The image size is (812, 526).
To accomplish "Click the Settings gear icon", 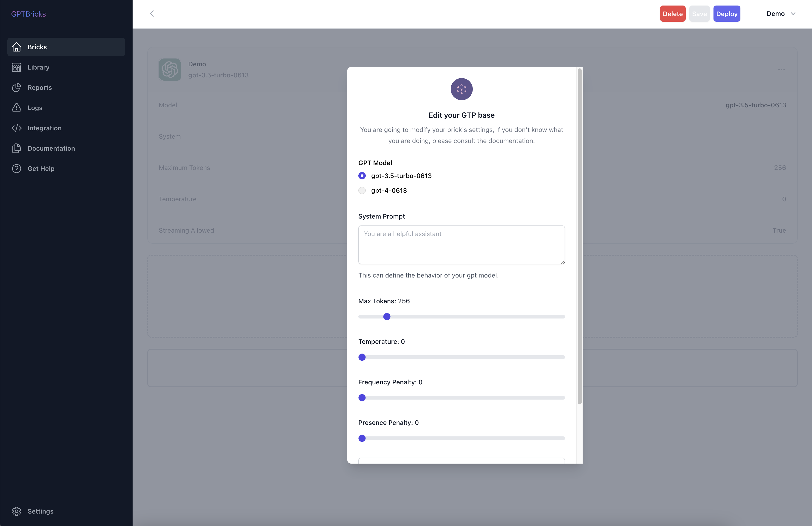I will [x=16, y=511].
